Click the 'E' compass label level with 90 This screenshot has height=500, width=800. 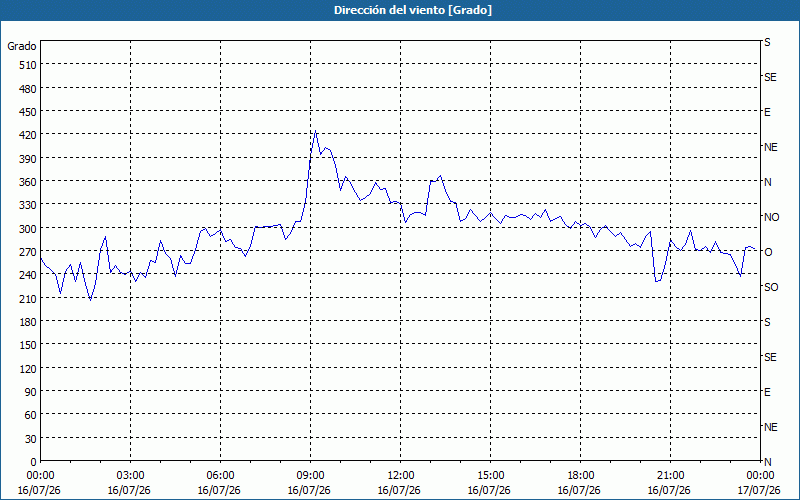(767, 392)
